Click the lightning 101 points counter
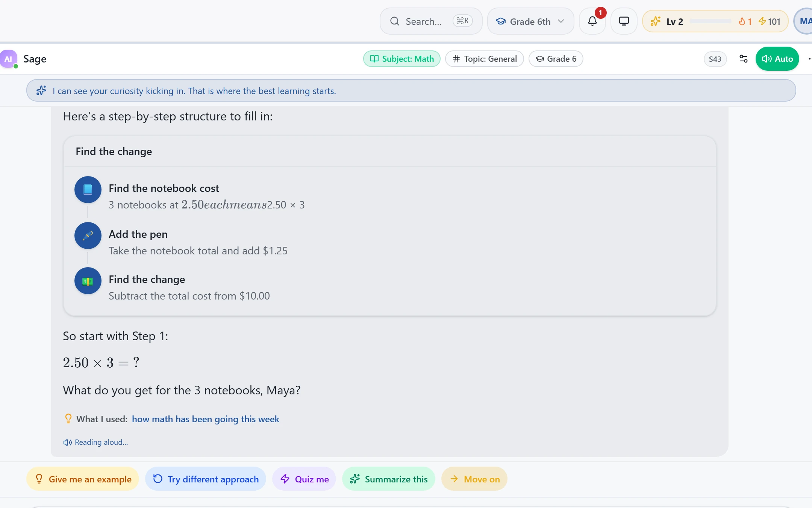This screenshot has height=508, width=812. pos(770,21)
